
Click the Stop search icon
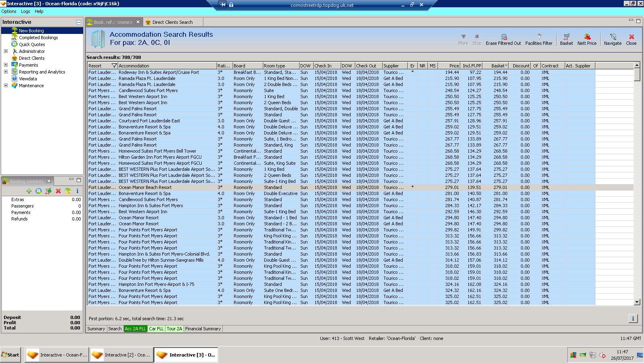click(477, 37)
